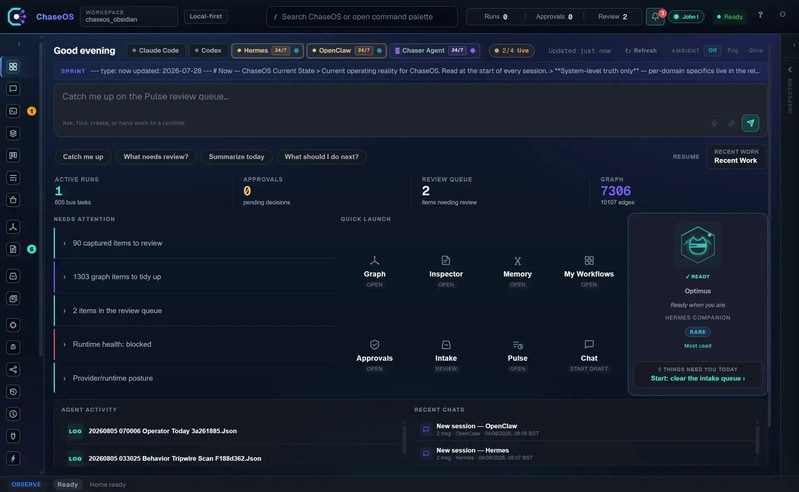Open the dashboard grid icon in the sidebar

tap(13, 67)
